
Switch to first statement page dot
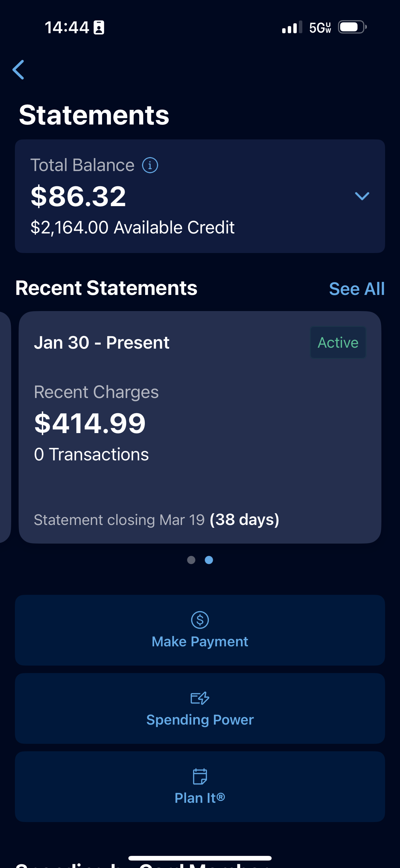pyautogui.click(x=191, y=560)
